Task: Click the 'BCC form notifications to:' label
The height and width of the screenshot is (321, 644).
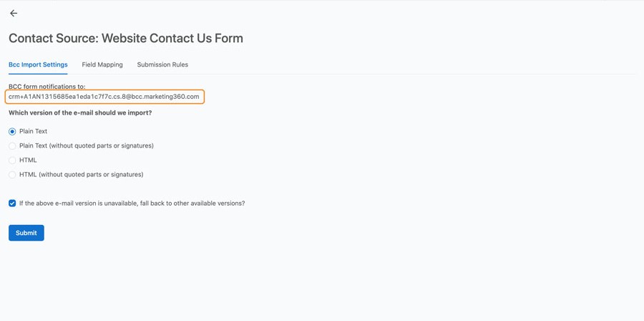Action: pos(47,87)
